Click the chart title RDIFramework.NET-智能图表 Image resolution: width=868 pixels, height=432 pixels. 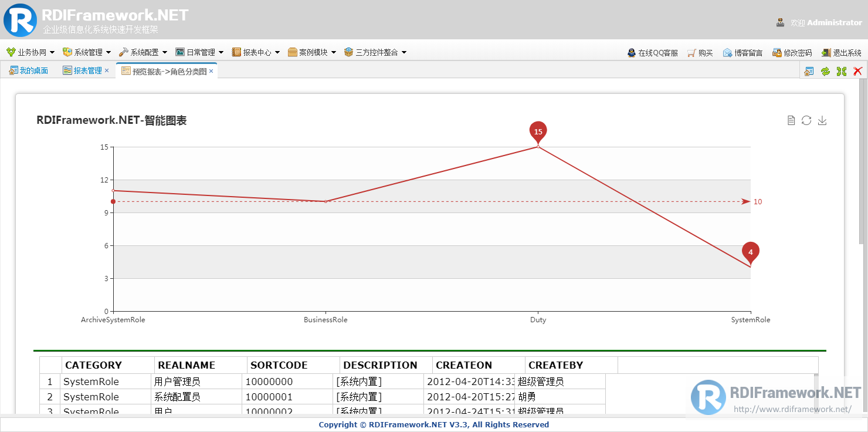pos(111,120)
